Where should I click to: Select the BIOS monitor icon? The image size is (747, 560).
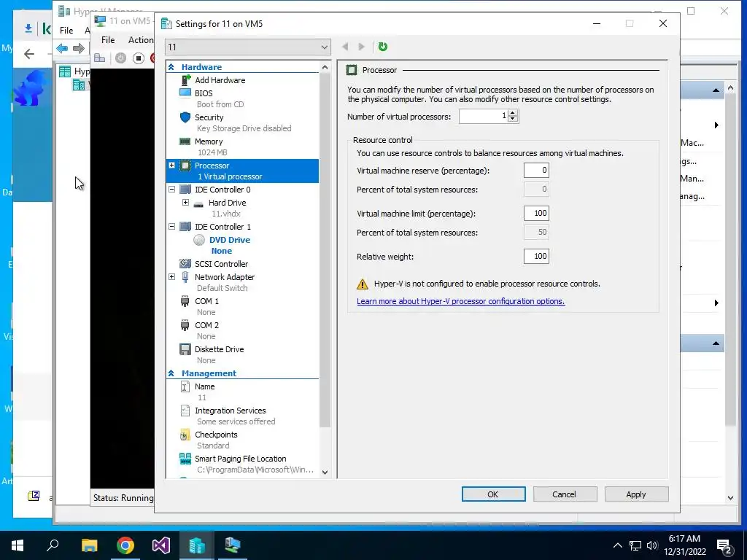tap(185, 93)
